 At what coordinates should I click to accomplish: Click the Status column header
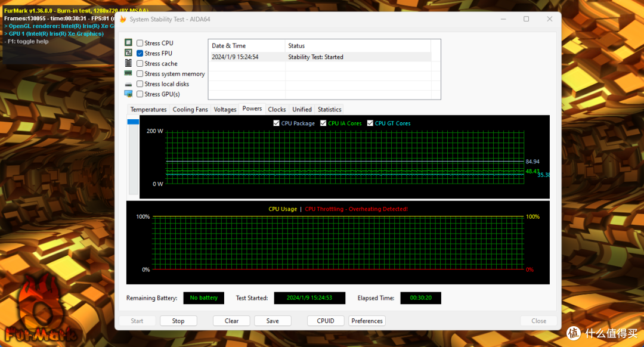pyautogui.click(x=358, y=45)
